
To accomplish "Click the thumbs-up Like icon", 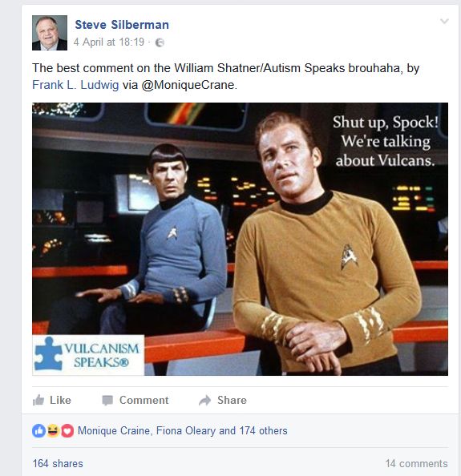I will [38, 400].
